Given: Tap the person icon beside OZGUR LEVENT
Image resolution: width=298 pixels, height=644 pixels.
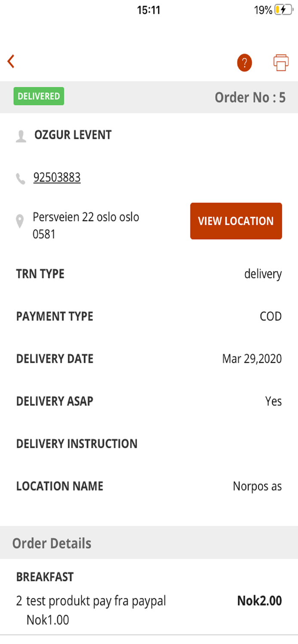Looking at the screenshot, I should (x=19, y=134).
